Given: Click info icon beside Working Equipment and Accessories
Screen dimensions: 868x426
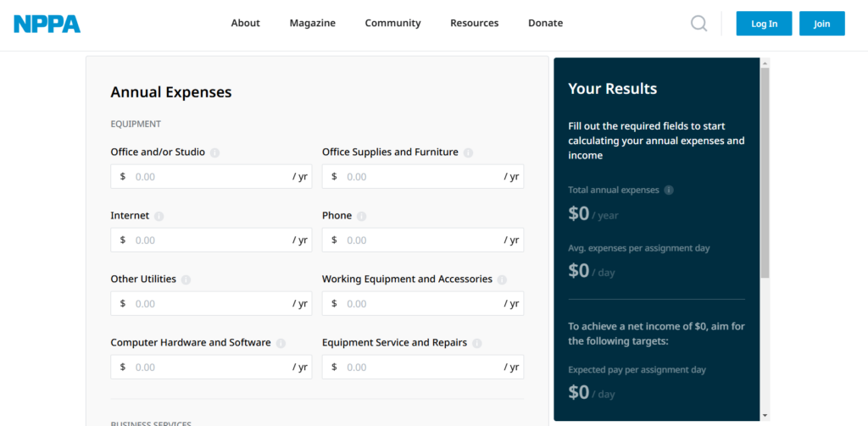Looking at the screenshot, I should click(x=502, y=280).
